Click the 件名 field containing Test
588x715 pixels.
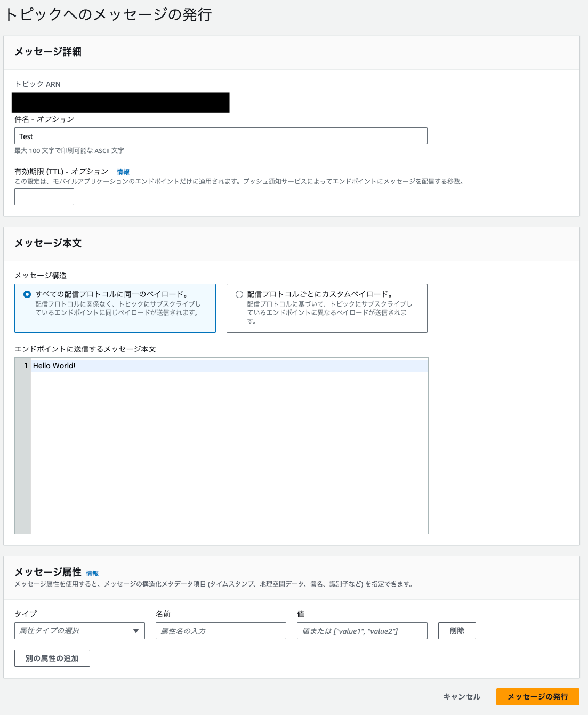(220, 136)
